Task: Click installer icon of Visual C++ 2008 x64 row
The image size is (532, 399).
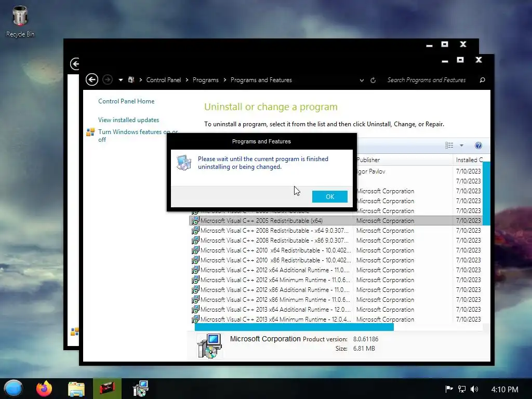Action: [195, 230]
